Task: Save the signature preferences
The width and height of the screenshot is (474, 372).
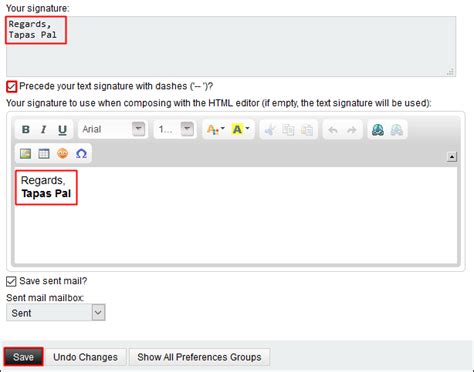Action: (x=23, y=357)
